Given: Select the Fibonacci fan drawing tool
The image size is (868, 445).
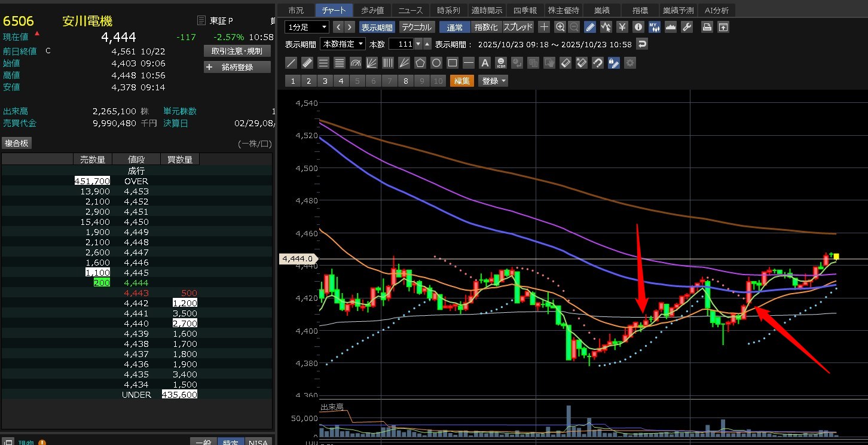Looking at the screenshot, I should 371,63.
